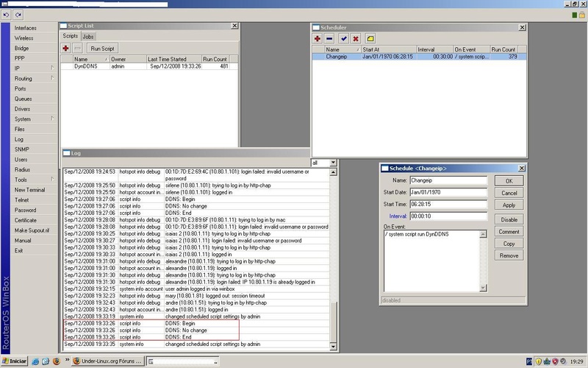Viewport: 588px width, 368px height.
Task: Click Apply in Schedule dialog
Action: (509, 205)
